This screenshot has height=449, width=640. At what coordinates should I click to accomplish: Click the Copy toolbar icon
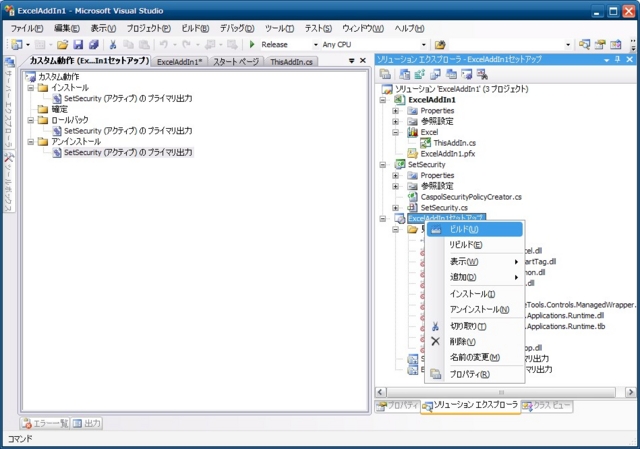pyautogui.click(x=128, y=44)
